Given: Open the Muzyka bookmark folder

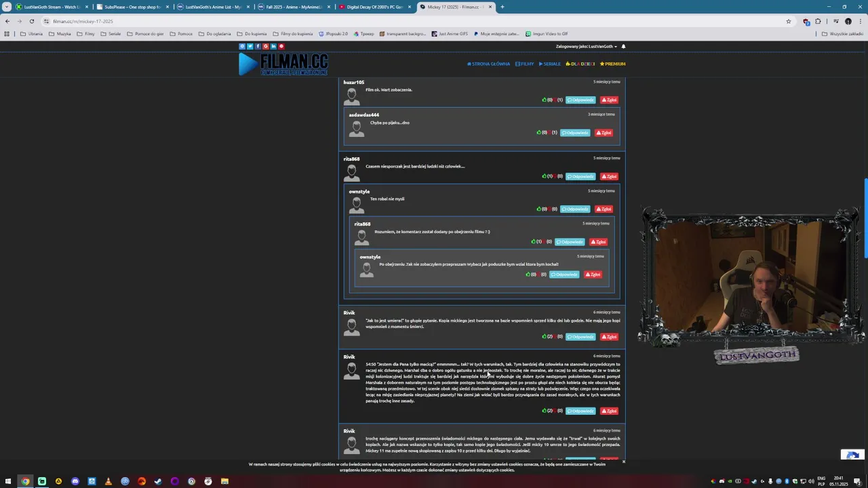Looking at the screenshot, I should pos(60,33).
